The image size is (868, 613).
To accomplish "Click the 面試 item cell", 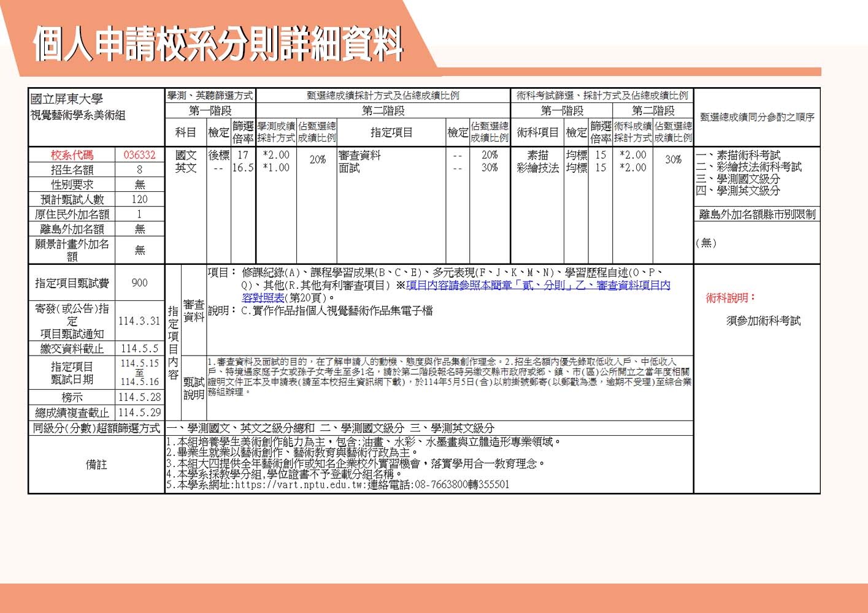I will click(x=349, y=167).
